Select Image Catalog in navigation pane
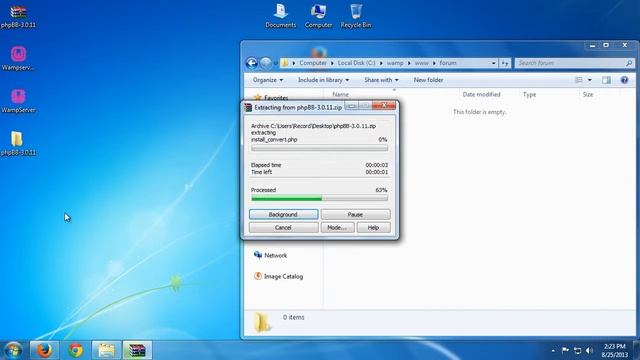Image resolution: width=640 pixels, height=360 pixels. (278, 276)
